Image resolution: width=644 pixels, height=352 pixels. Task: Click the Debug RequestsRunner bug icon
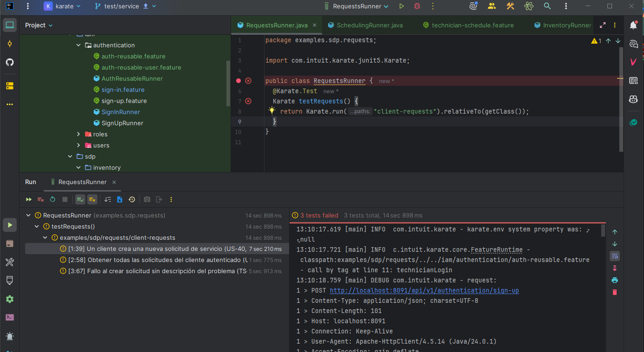pyautogui.click(x=417, y=7)
